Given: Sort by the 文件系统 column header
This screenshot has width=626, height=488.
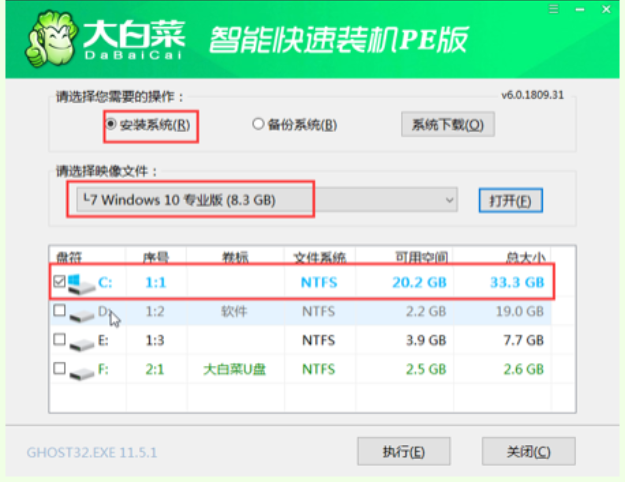Looking at the screenshot, I should click(319, 258).
